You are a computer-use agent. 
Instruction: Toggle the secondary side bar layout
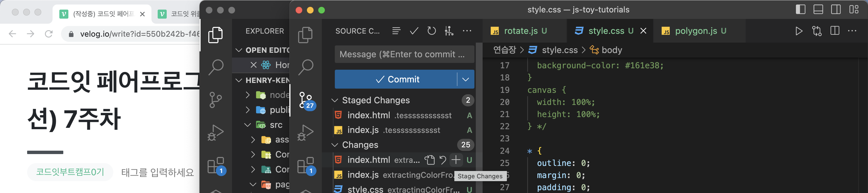pos(836,9)
